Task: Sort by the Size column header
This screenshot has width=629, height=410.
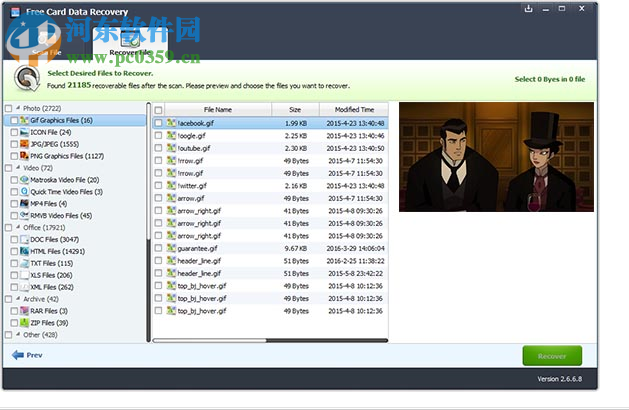Action: 295,110
